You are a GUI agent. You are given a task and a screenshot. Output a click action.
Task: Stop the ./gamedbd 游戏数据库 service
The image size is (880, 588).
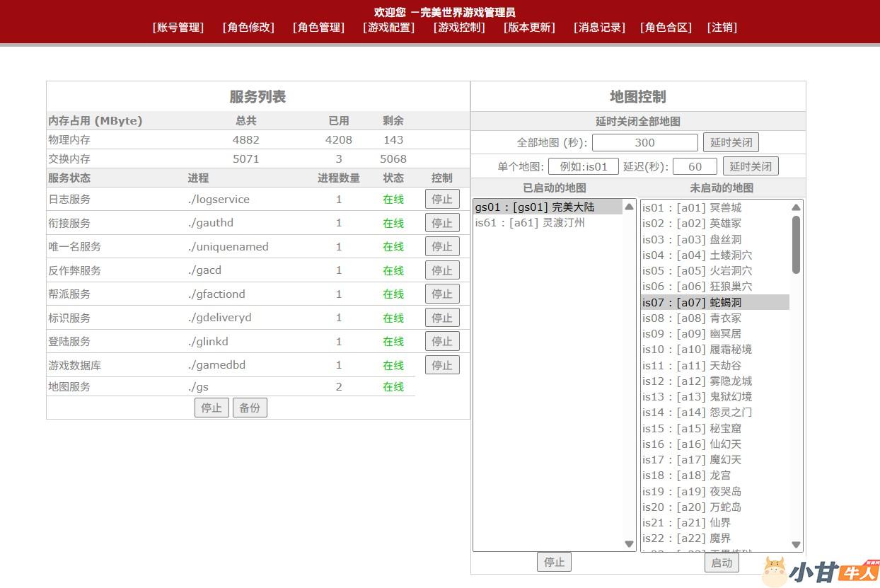(x=442, y=365)
